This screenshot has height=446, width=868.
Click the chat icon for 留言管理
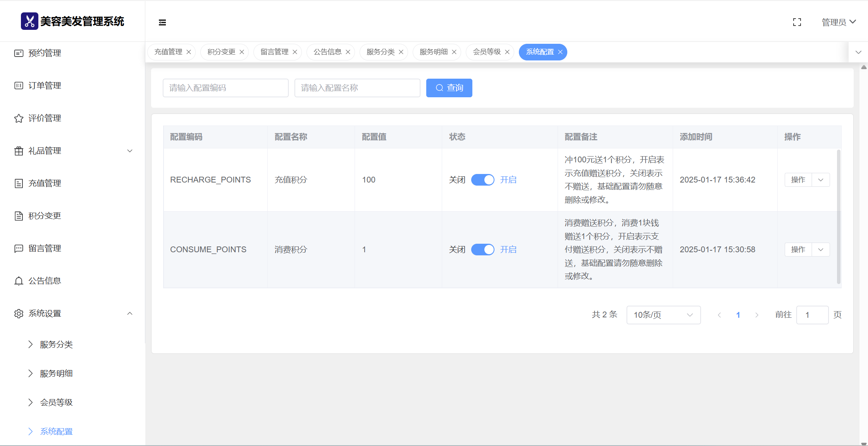coord(19,248)
